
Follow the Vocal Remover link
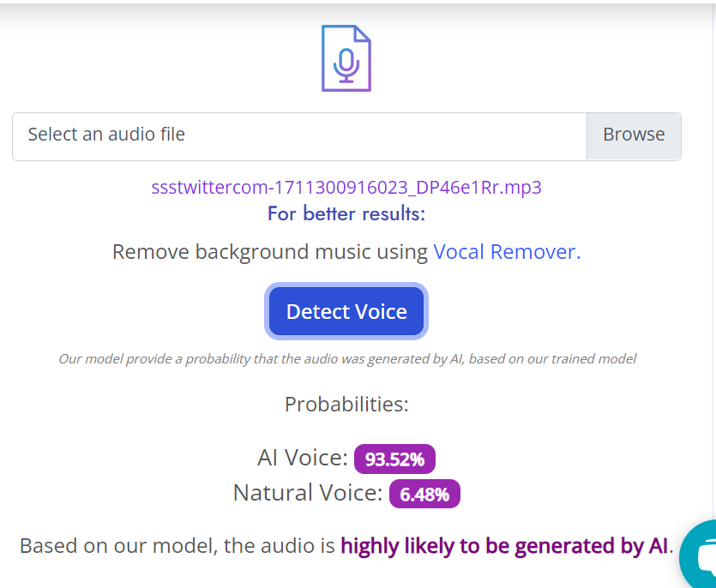coord(507,252)
